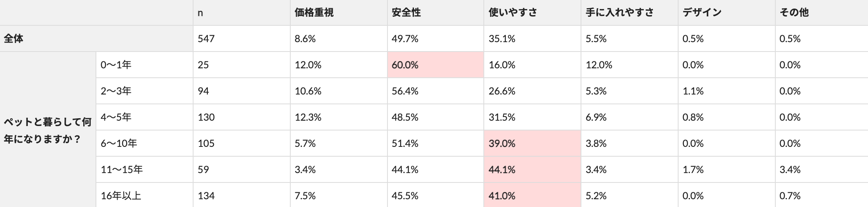Click the 使いやすさ column header
Image resolution: width=868 pixels, height=207 pixels.
[513, 13]
